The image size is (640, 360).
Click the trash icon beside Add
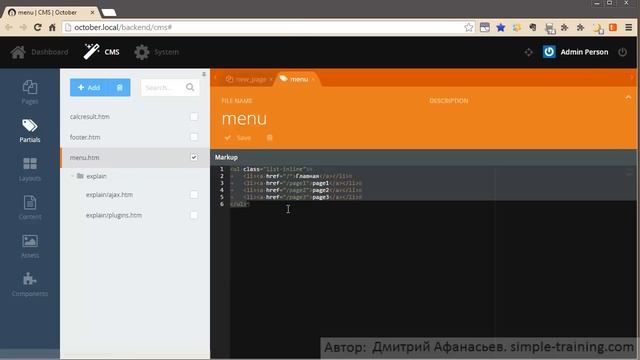click(x=120, y=88)
